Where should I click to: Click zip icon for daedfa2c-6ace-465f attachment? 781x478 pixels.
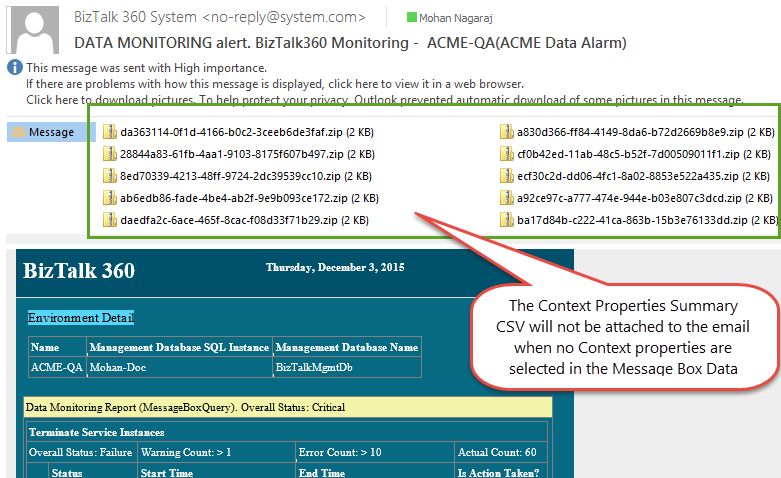coord(110,220)
